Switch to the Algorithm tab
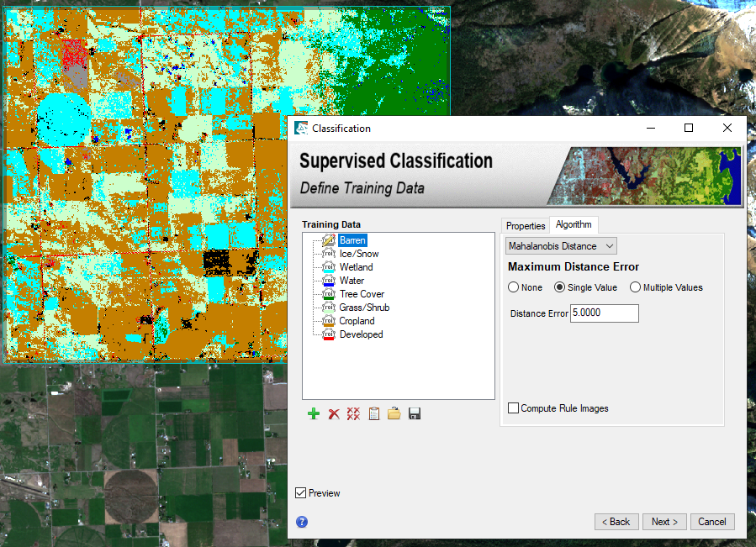 (574, 225)
